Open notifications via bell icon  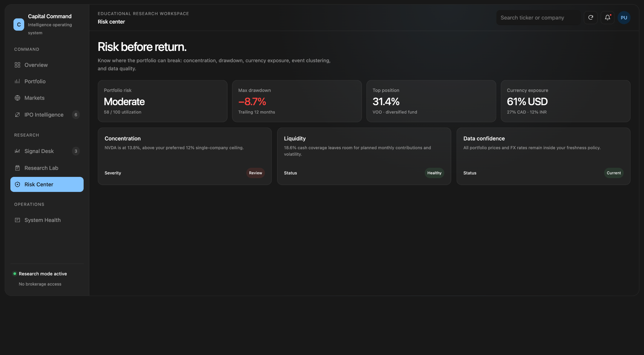tap(607, 18)
